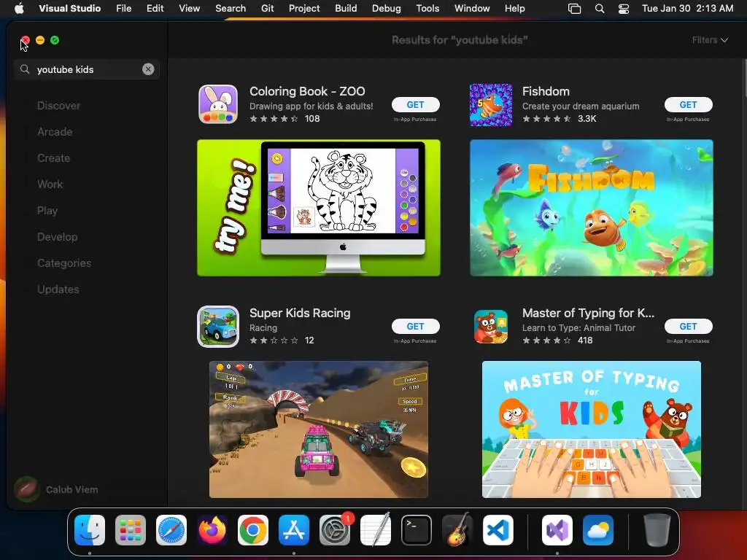Viewport: 747px width, 560px height.
Task: Expand the Filters dropdown
Action: click(x=710, y=40)
